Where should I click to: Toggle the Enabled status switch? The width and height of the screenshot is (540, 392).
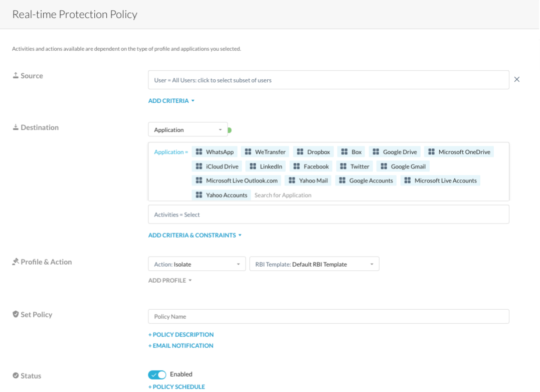click(157, 374)
